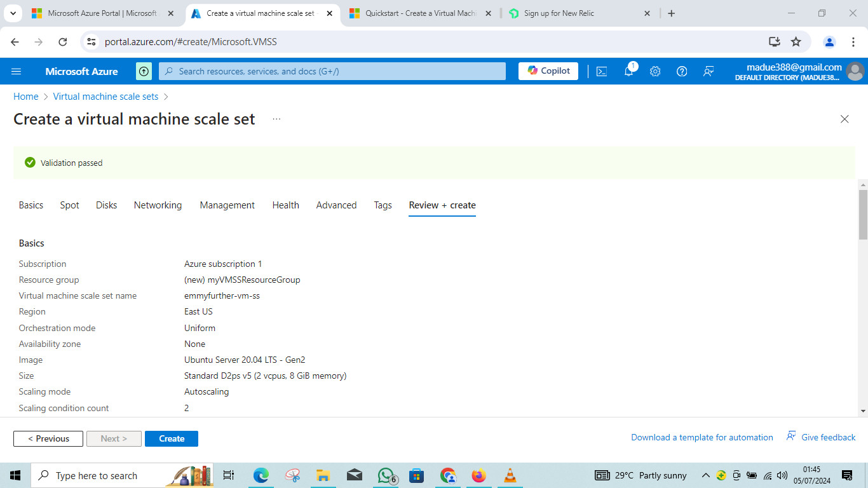Open Task View on the taskbar
Viewport: 868px width, 488px height.
point(229,475)
